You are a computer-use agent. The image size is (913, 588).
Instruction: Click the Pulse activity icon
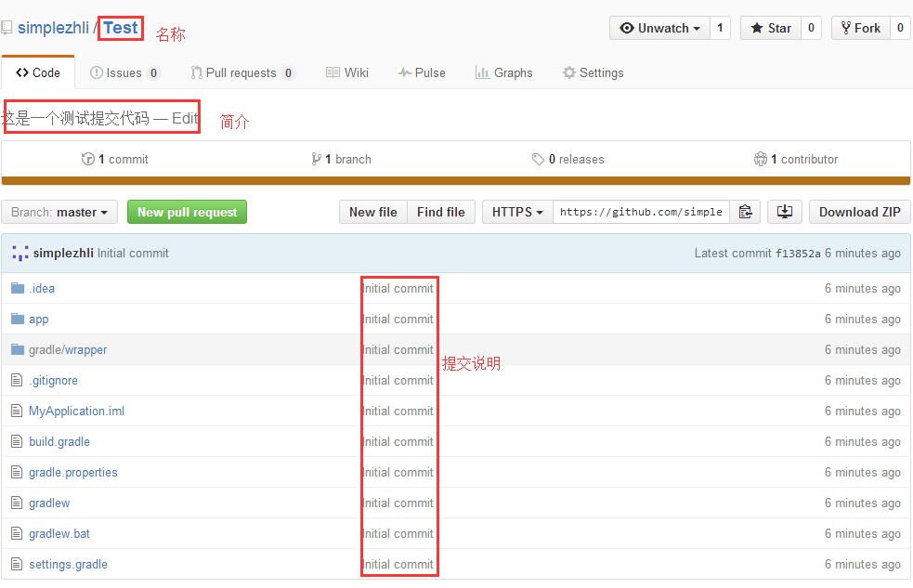pyautogui.click(x=405, y=72)
